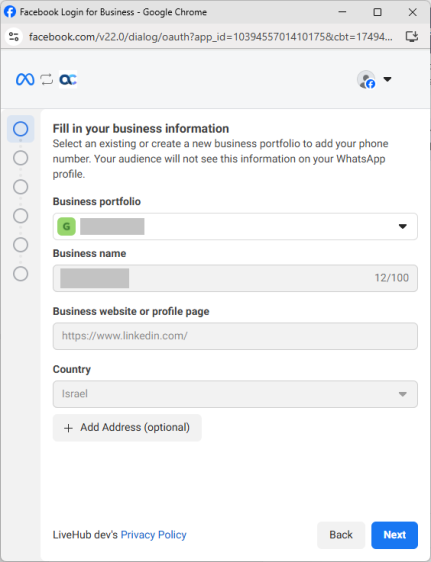Click the Facebook profile avatar icon
The width and height of the screenshot is (431, 562).
pyautogui.click(x=366, y=79)
